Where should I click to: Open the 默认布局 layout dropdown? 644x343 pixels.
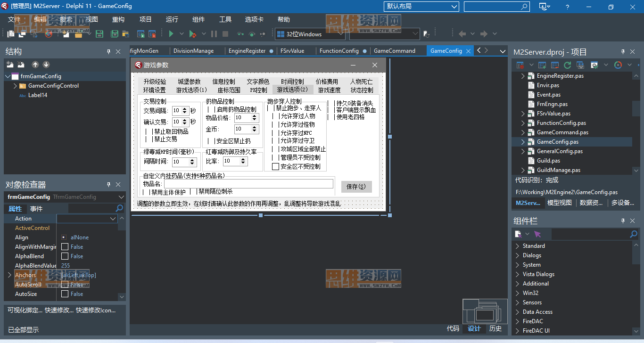pyautogui.click(x=422, y=7)
